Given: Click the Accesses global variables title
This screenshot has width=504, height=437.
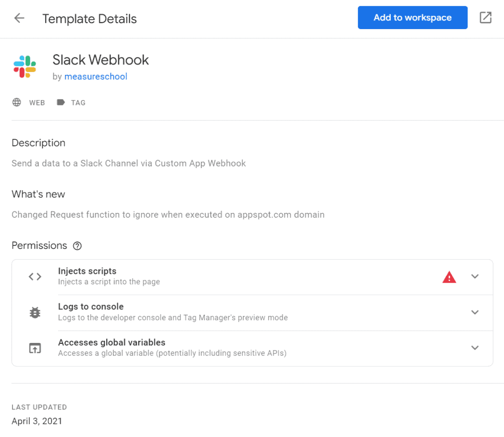Looking at the screenshot, I should (111, 342).
